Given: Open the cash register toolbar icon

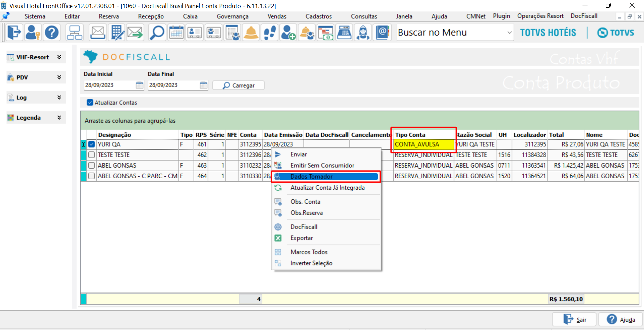Looking at the screenshot, I should coord(345,33).
